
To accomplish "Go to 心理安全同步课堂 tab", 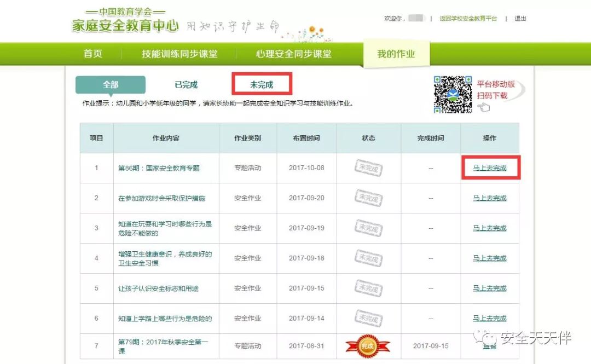I will [293, 54].
